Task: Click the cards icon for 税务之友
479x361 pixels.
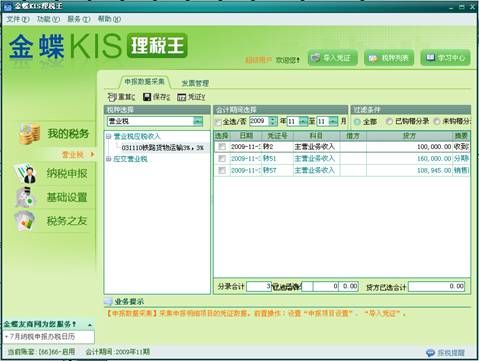Action: (25, 220)
